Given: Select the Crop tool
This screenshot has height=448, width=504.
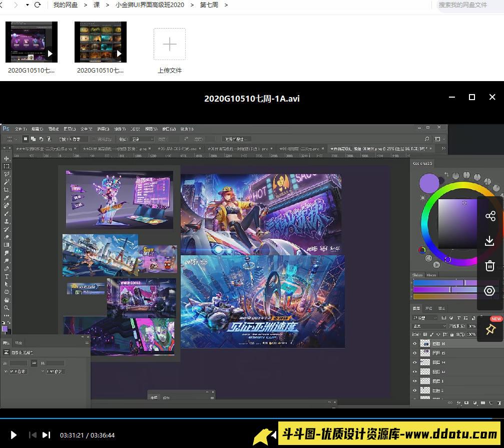Looking at the screenshot, I should pos(7,190).
